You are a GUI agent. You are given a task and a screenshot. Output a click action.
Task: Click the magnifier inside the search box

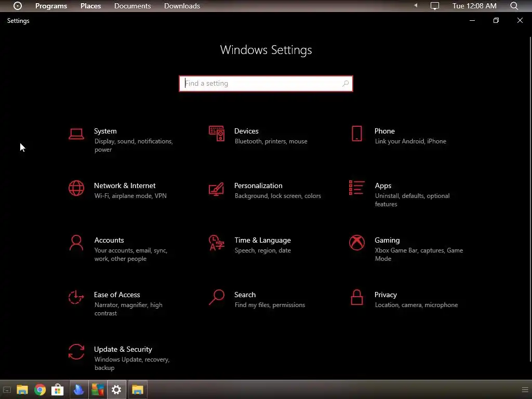coord(345,84)
